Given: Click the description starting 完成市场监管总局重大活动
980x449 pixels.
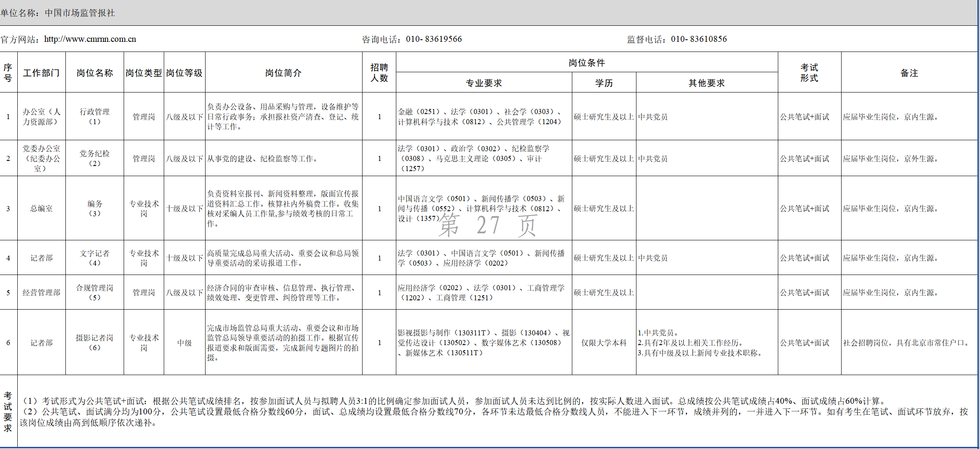Looking at the screenshot, I should (283, 343).
